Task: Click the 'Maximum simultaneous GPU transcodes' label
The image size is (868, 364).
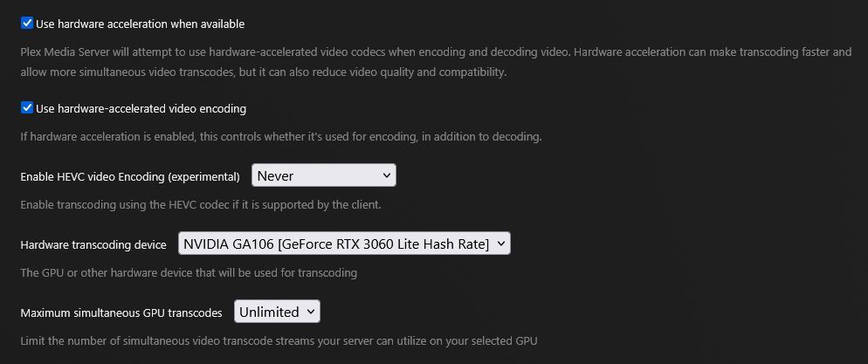Action: click(x=121, y=312)
